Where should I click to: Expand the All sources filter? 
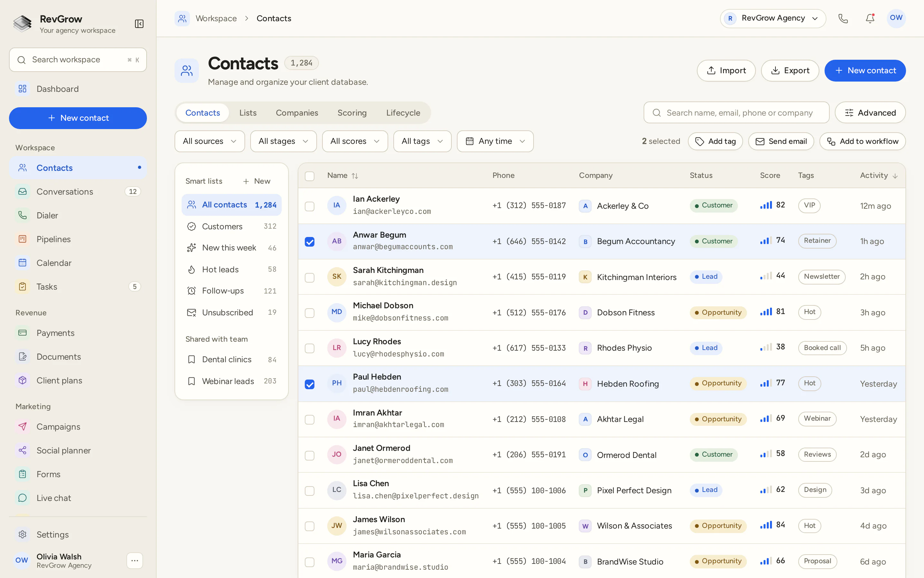click(x=210, y=141)
